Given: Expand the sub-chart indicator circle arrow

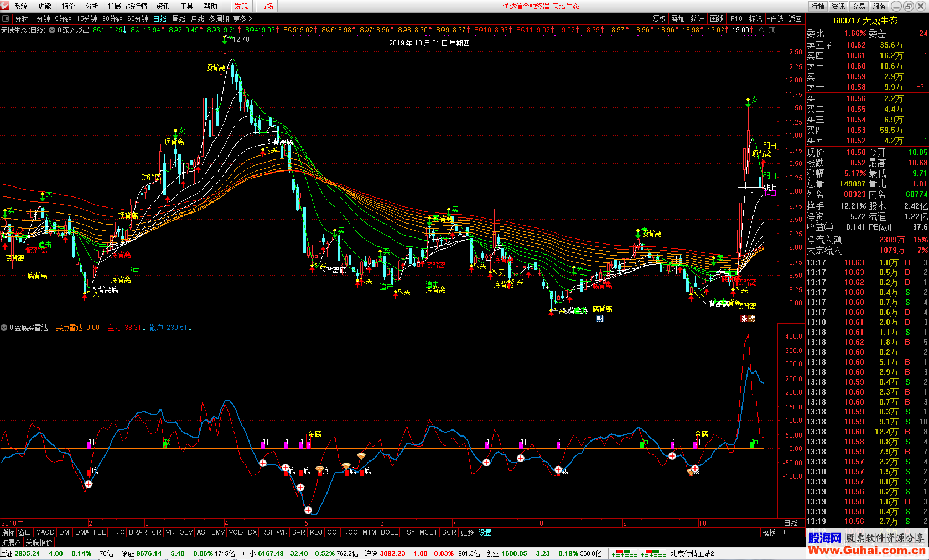Looking at the screenshot, I should [x=4, y=328].
